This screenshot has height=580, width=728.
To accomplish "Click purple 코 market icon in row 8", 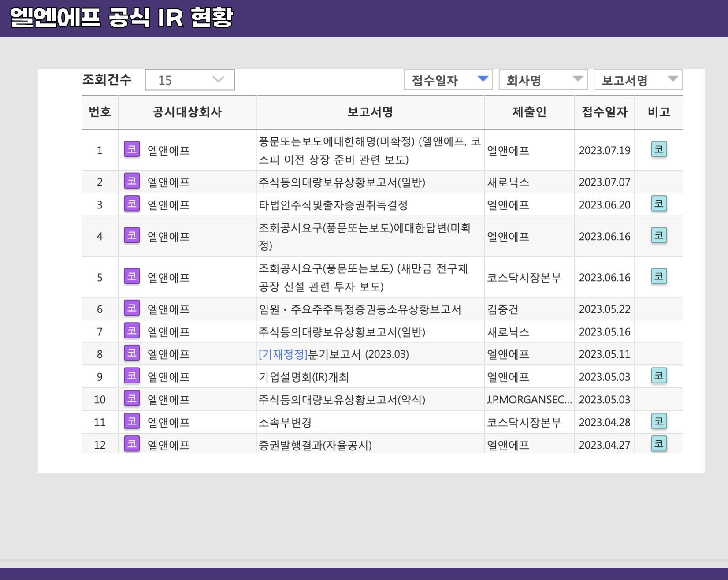I will (132, 353).
